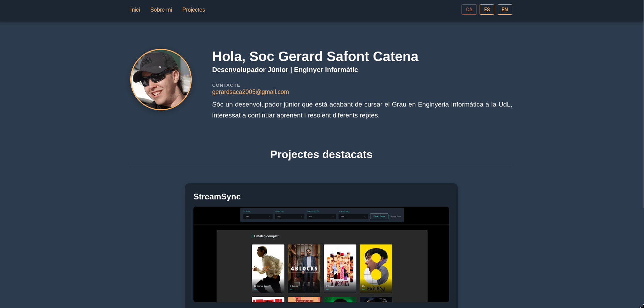644x308 pixels.
Task: Switch language to English with EN button
Action: (x=504, y=10)
